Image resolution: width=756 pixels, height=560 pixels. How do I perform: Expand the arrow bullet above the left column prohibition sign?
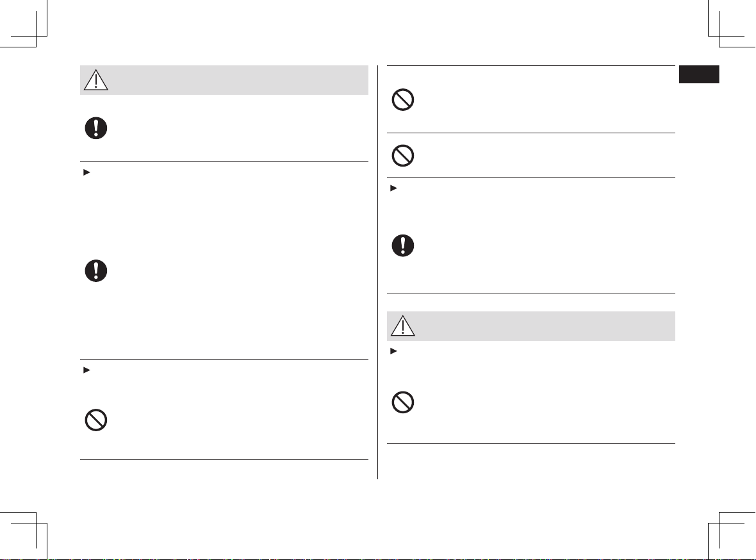point(86,370)
